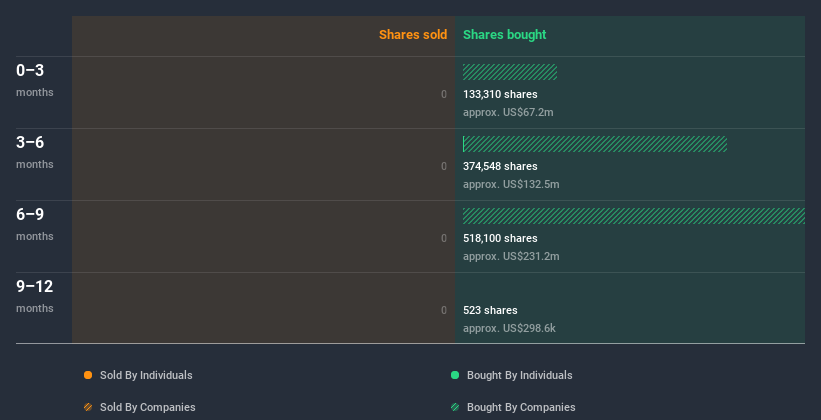Image resolution: width=821 pixels, height=420 pixels.
Task: Click the 6–9 months bought bar
Action: point(634,216)
